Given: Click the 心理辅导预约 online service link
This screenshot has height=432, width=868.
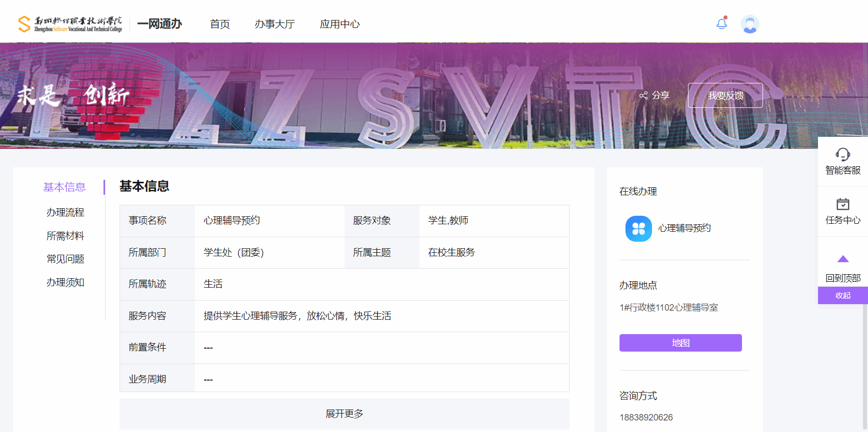Looking at the screenshot, I should [x=684, y=228].
